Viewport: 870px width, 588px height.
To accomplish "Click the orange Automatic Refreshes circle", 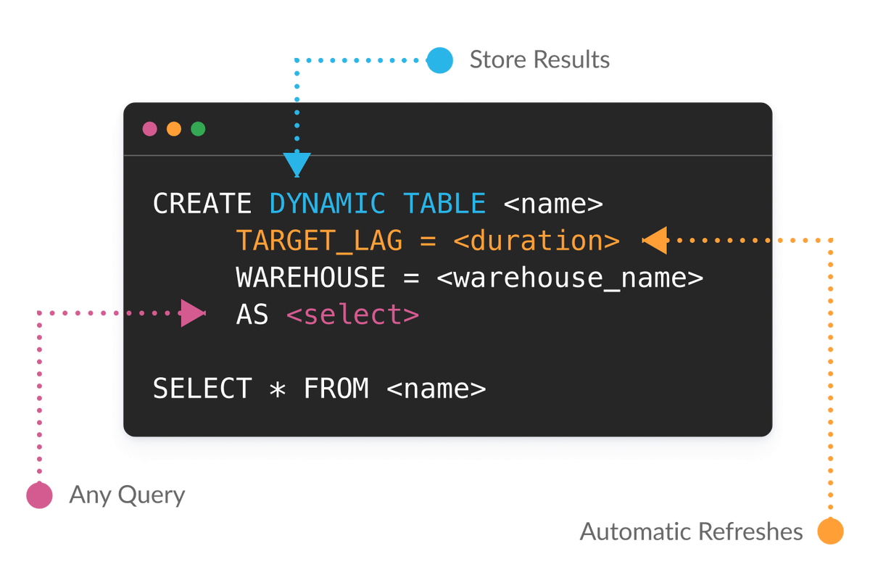I will [830, 531].
